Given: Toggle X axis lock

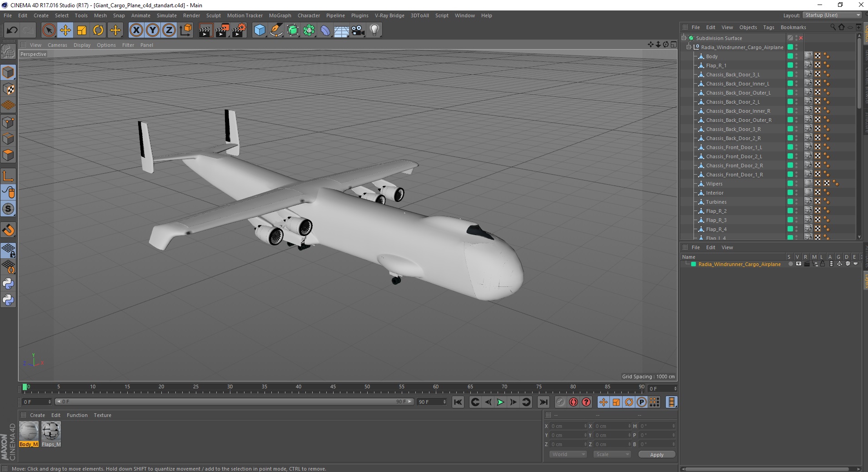Looking at the screenshot, I should pyautogui.click(x=136, y=30).
